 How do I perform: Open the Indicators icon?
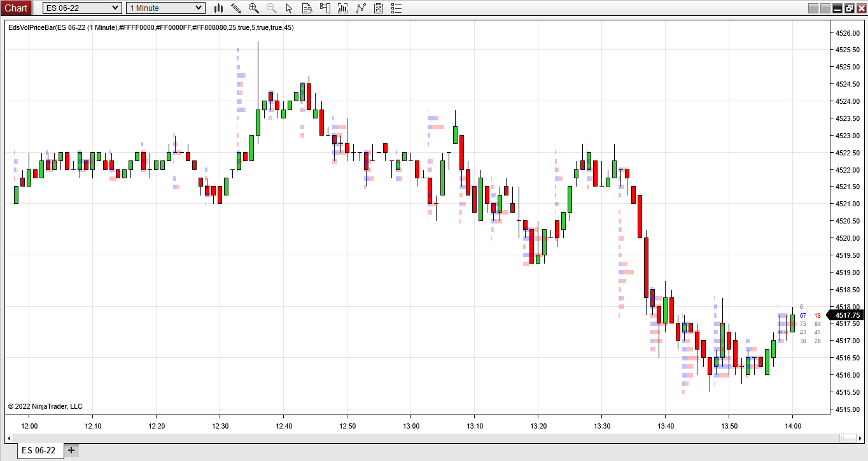[x=361, y=8]
